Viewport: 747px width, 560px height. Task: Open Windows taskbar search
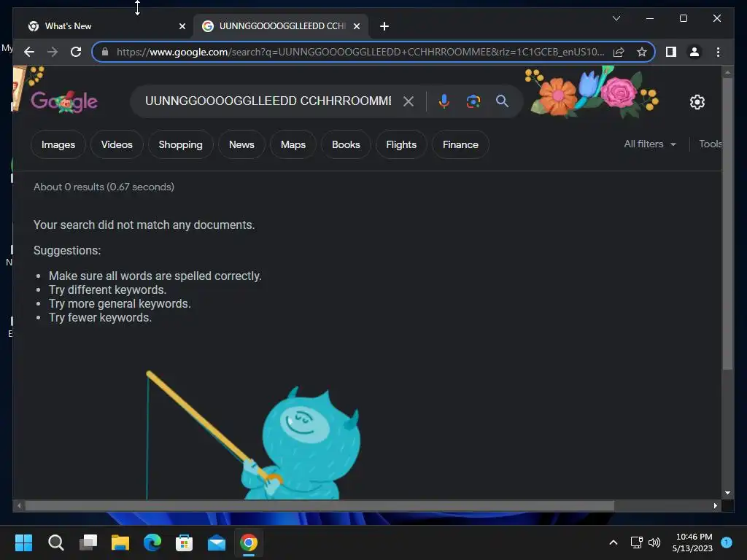pyautogui.click(x=55, y=542)
